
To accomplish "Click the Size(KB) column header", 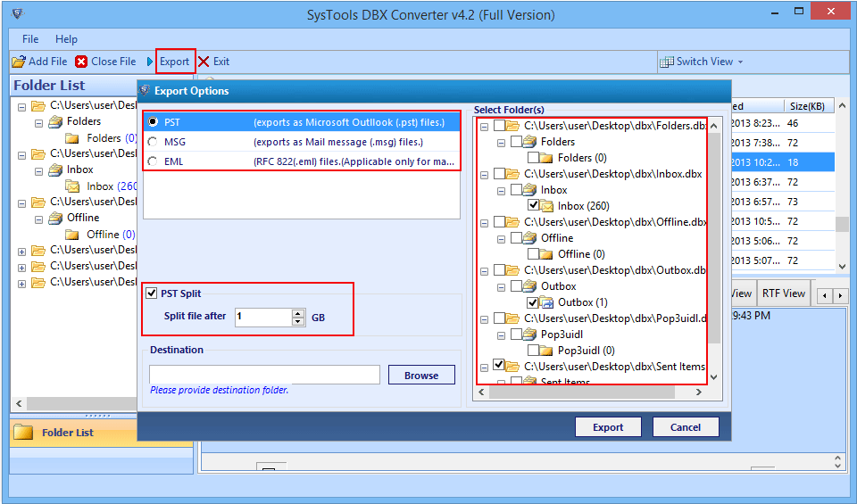I will point(809,106).
